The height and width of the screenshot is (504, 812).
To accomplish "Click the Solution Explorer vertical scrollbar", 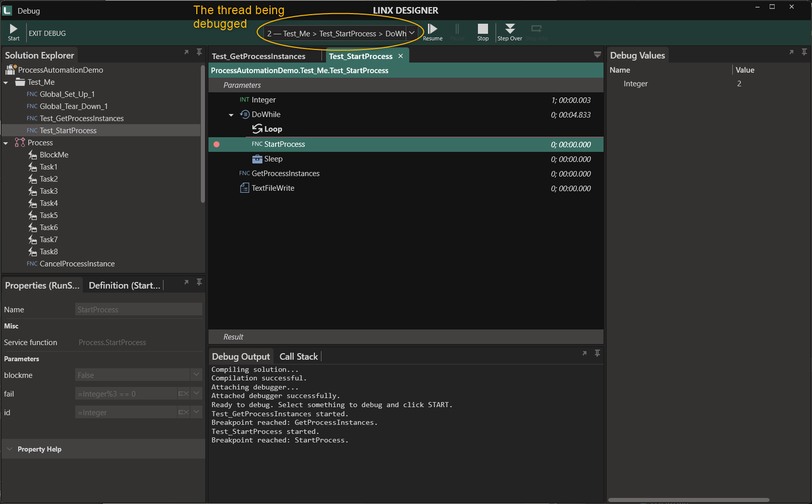I will click(x=203, y=134).
